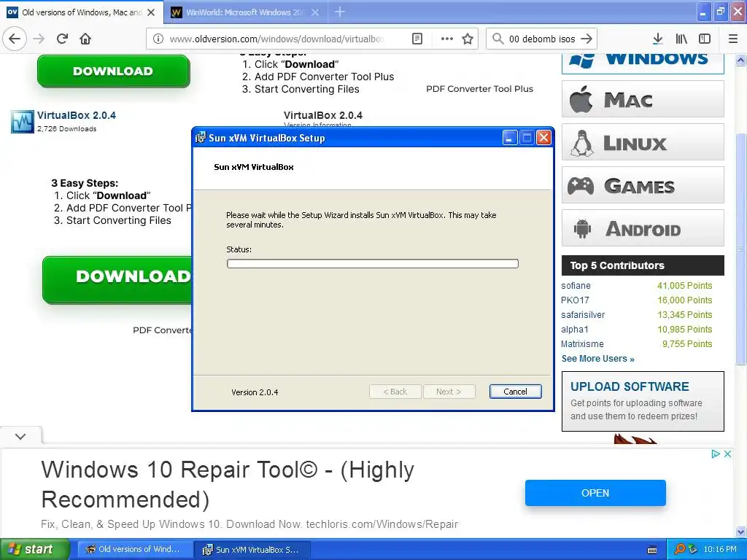Go back with the browser back arrow

tap(15, 39)
